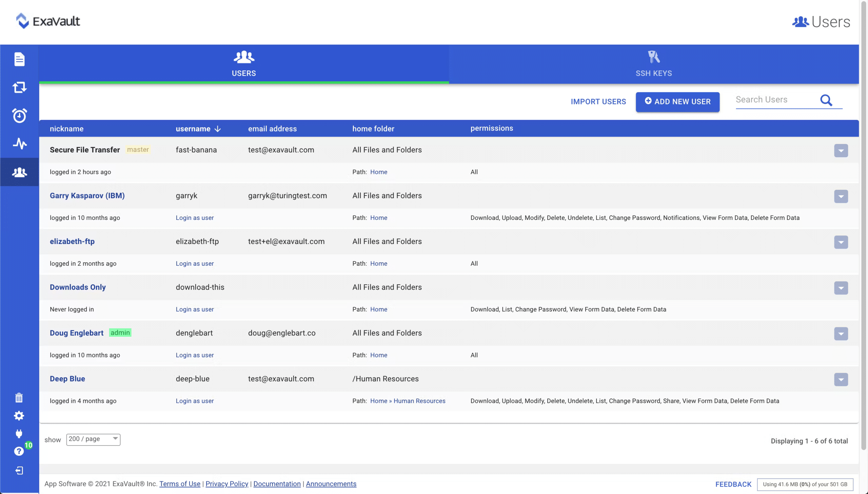868x494 pixels.
Task: Open the 200 / page selector
Action: 93,439
